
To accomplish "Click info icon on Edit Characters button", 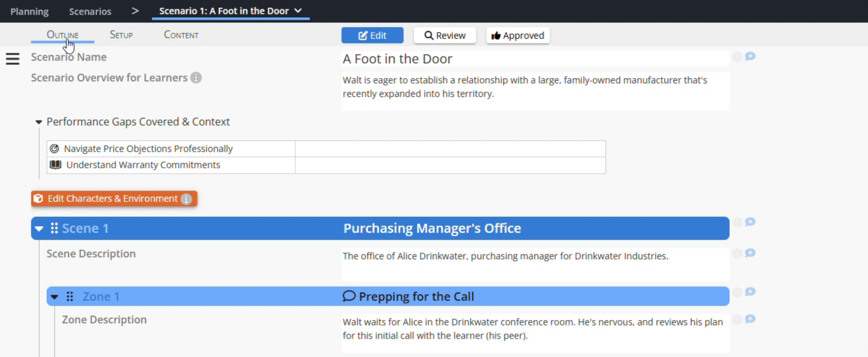I will (x=186, y=199).
